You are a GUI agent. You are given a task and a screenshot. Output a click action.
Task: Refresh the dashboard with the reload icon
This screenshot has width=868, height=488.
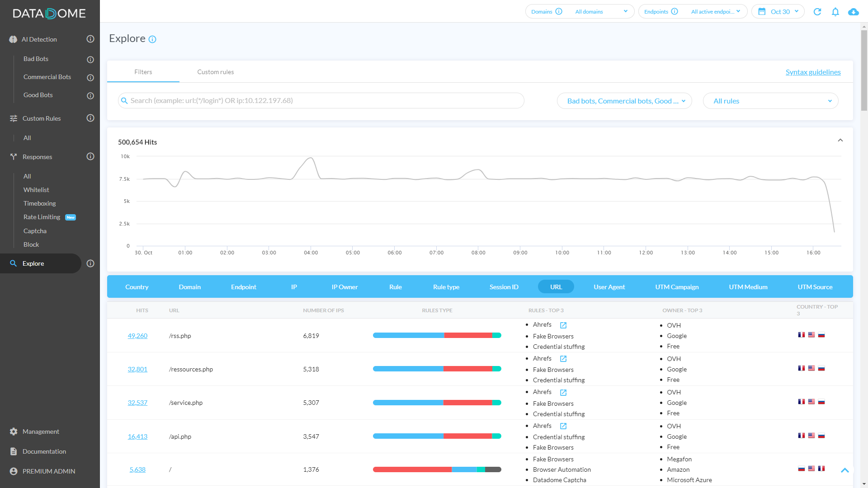[x=817, y=12]
